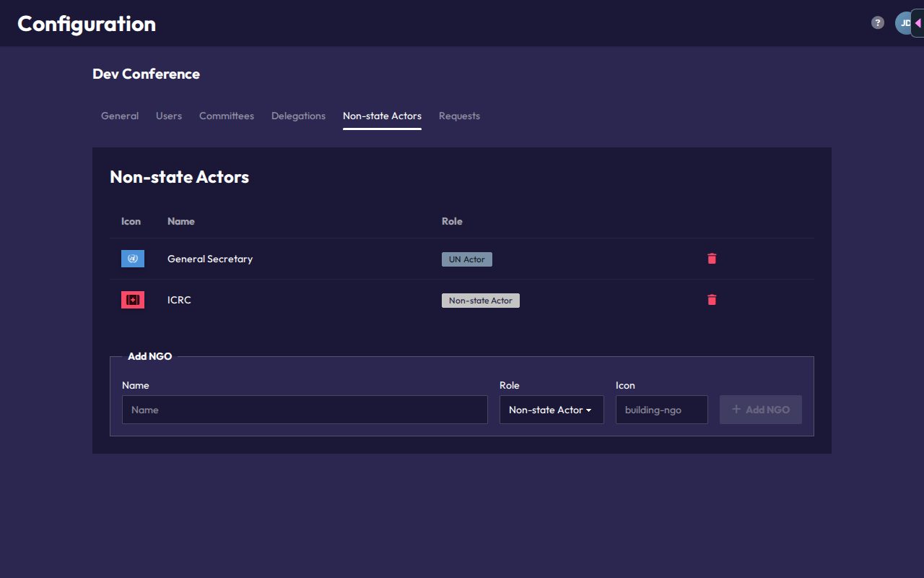
Task: Click the UN Actor role badge
Action: click(467, 259)
